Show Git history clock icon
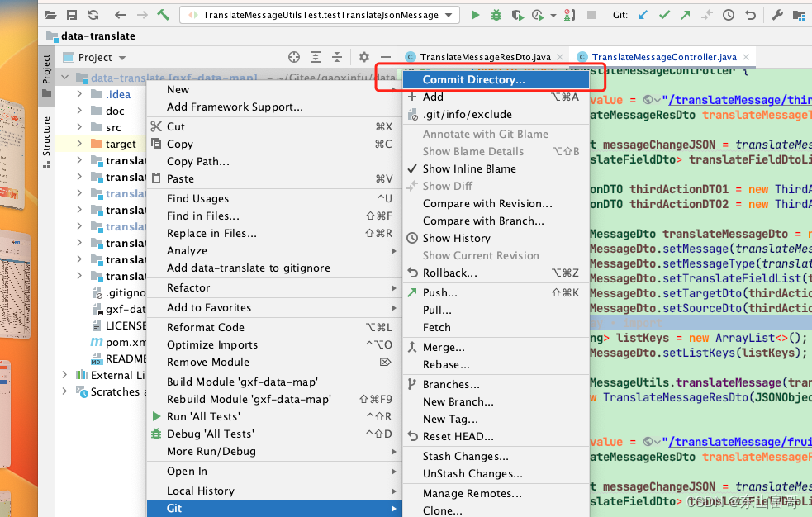 click(x=729, y=15)
